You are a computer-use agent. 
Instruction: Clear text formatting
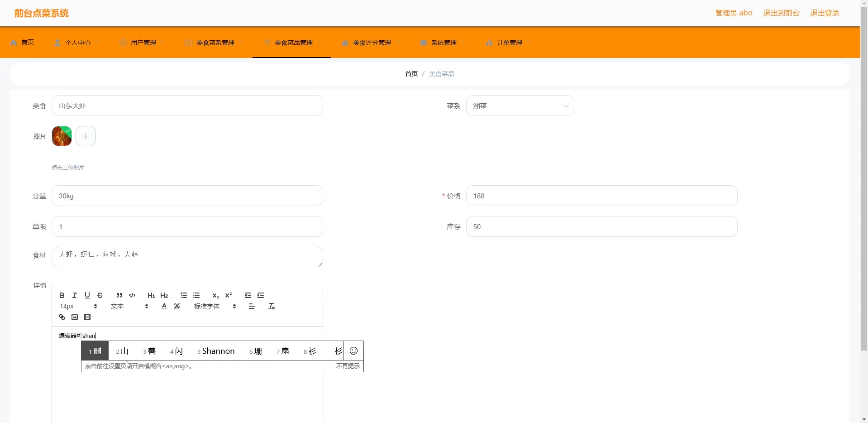tap(272, 306)
